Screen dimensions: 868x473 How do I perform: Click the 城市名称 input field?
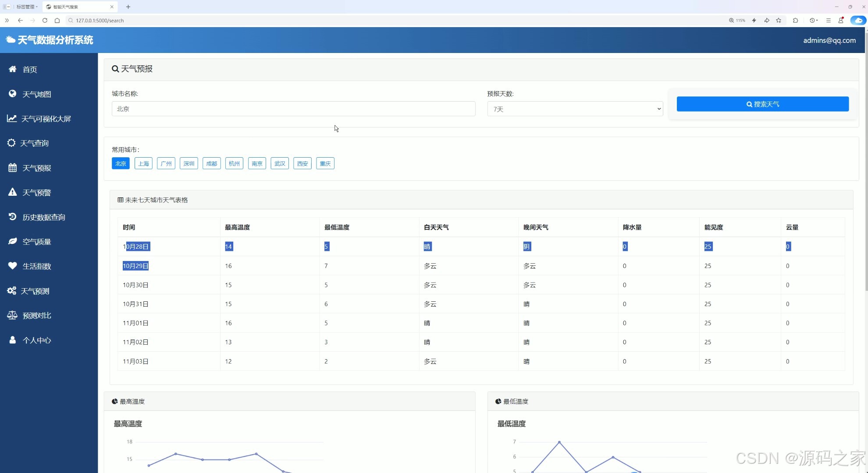[293, 109]
